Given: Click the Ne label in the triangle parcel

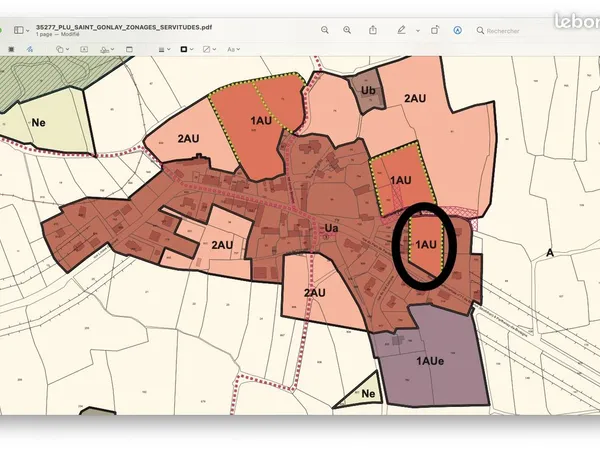Looking at the screenshot, I should [x=368, y=394].
